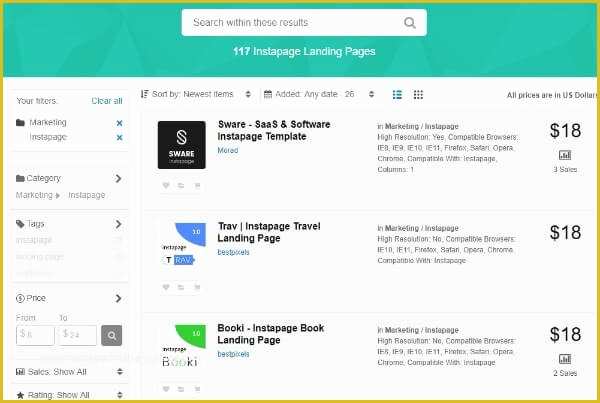Click the sort icon beside 'Sort by'

click(x=144, y=94)
